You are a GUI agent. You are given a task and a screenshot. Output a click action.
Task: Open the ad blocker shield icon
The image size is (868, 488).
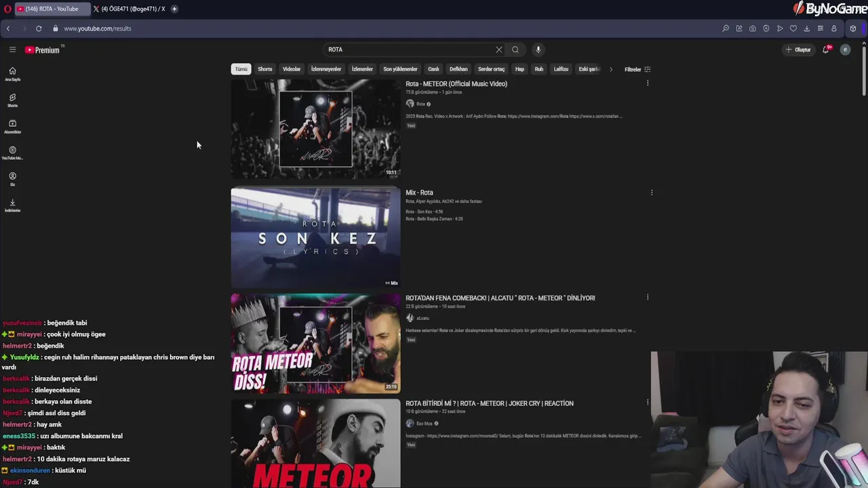tap(766, 28)
